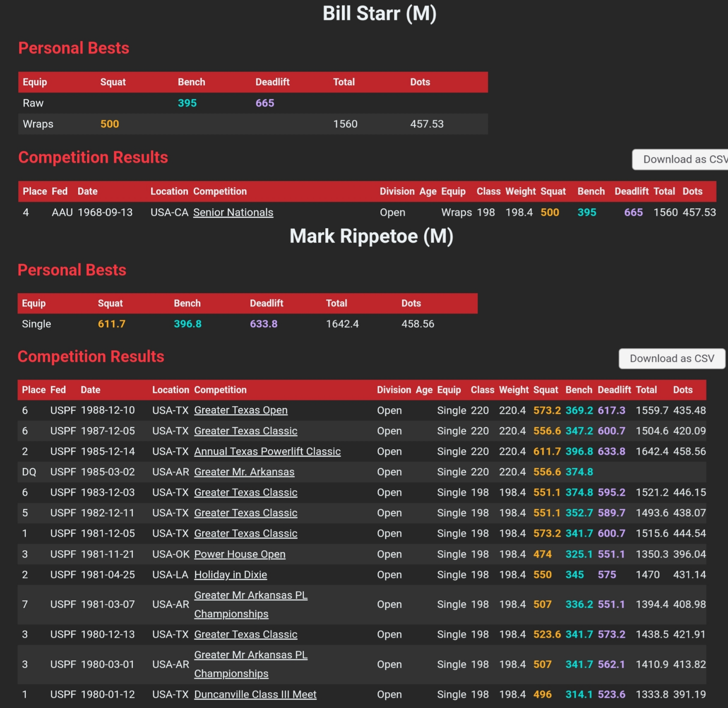
Task: Click the Competition column header in Rippetoe's table
Action: [x=220, y=390]
